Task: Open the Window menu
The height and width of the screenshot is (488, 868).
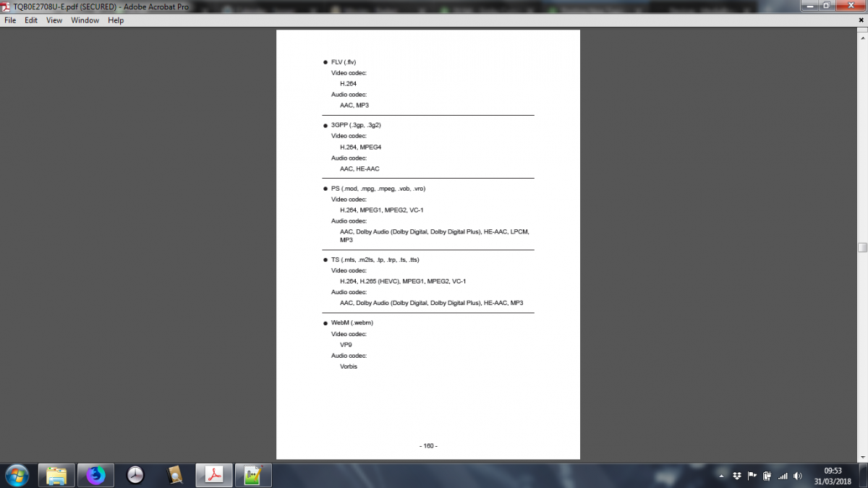Action: point(85,20)
